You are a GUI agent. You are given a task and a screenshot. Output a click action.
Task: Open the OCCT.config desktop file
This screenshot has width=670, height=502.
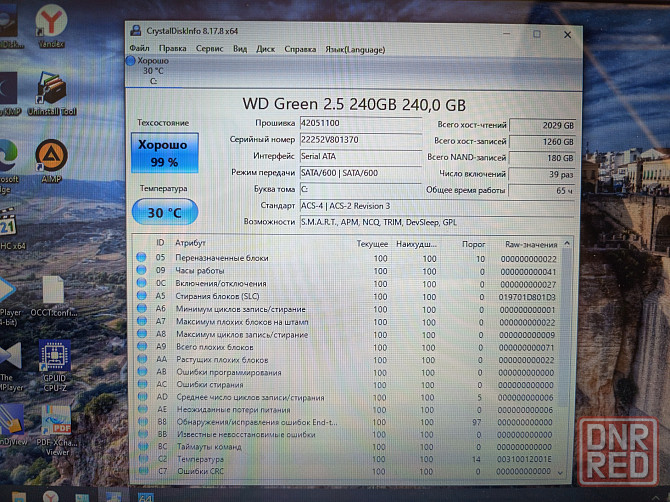[54, 297]
